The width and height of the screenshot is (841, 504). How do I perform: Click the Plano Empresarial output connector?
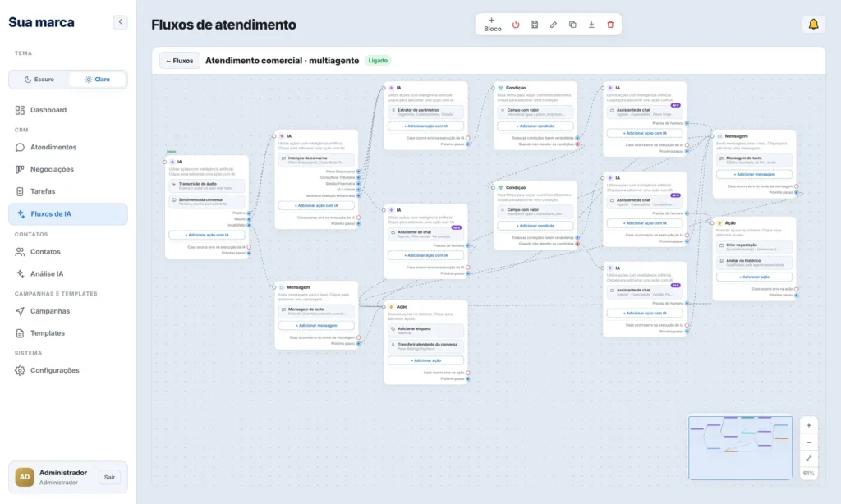[x=358, y=172]
